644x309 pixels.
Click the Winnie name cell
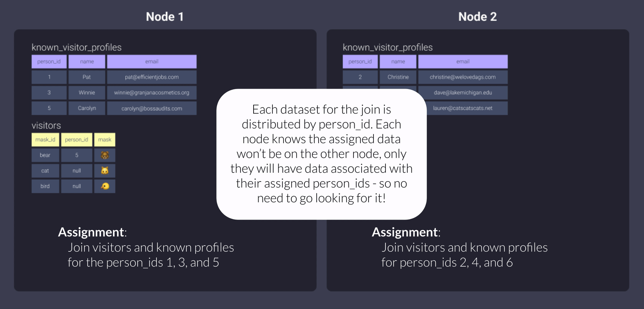87,93
